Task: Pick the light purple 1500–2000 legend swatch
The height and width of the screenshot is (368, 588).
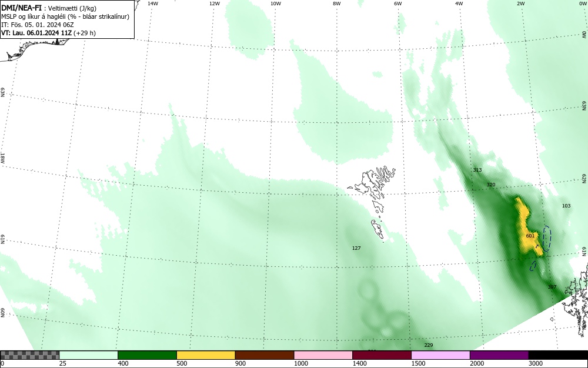Action: 440,355
